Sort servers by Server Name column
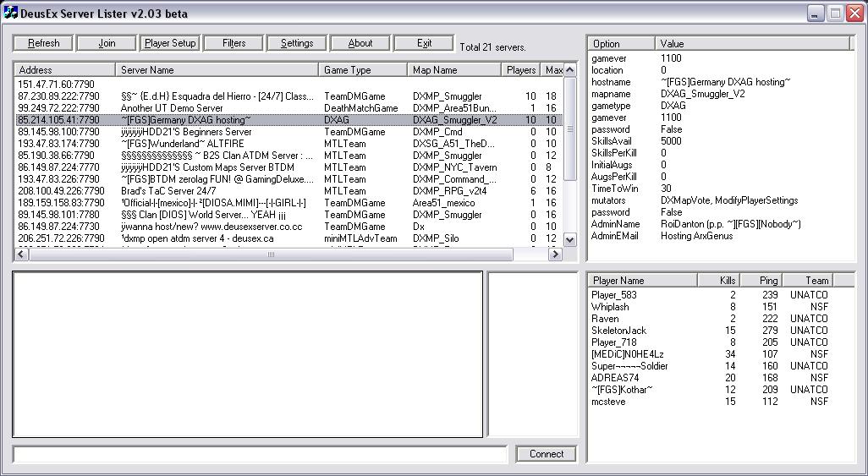This screenshot has height=476, width=868. [217, 70]
